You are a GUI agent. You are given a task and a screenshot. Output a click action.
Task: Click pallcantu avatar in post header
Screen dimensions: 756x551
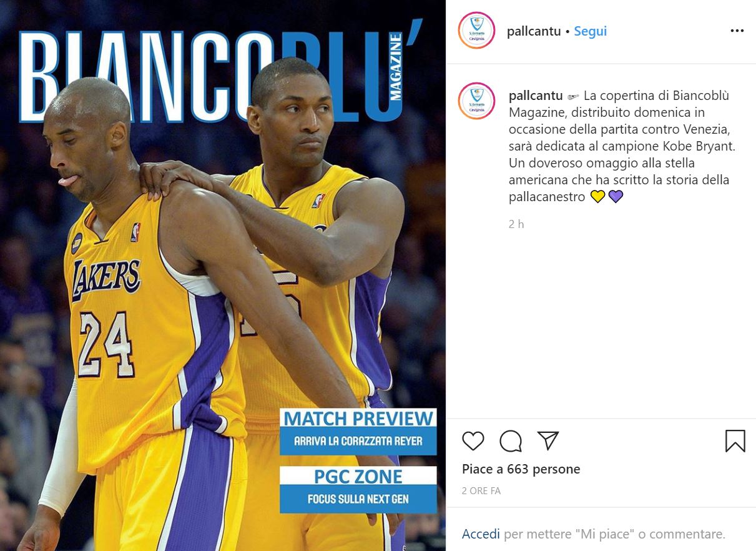(x=476, y=31)
